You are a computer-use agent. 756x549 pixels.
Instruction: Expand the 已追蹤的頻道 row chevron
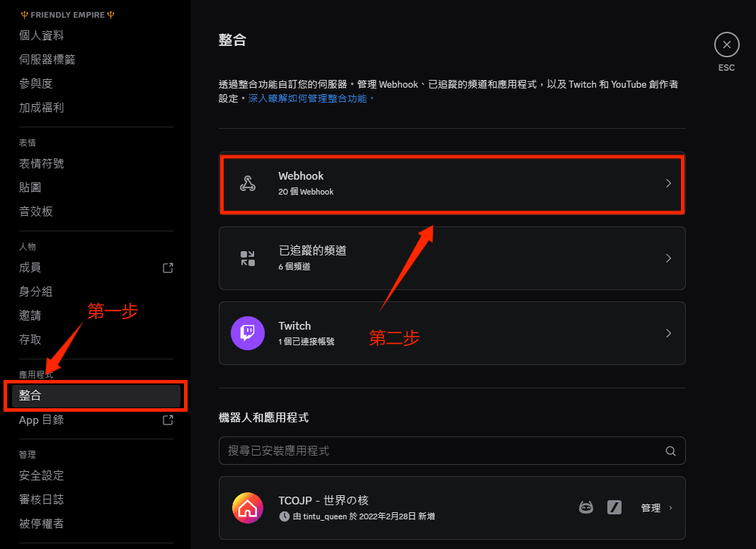coord(668,258)
